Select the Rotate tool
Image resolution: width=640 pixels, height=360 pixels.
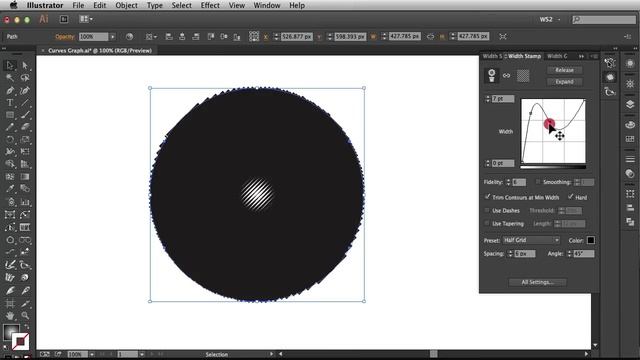[10, 140]
